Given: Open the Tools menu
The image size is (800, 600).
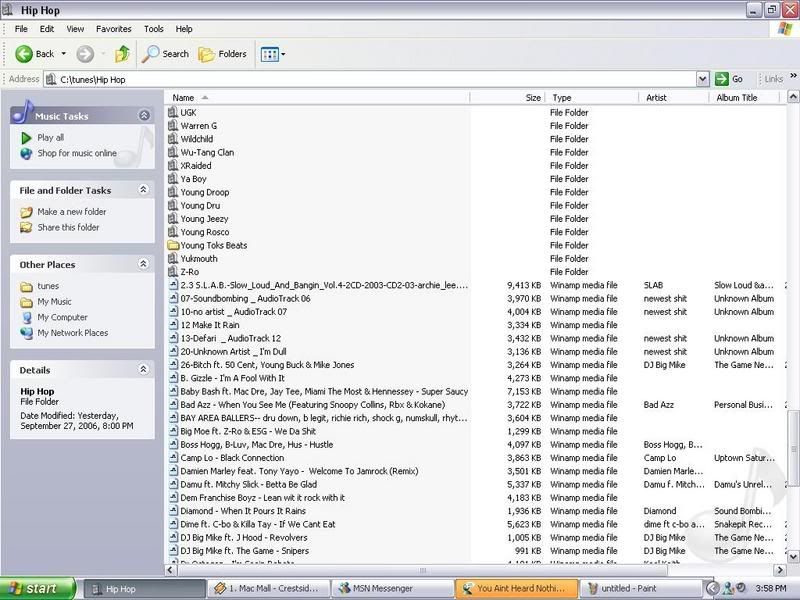Looking at the screenshot, I should (x=154, y=29).
